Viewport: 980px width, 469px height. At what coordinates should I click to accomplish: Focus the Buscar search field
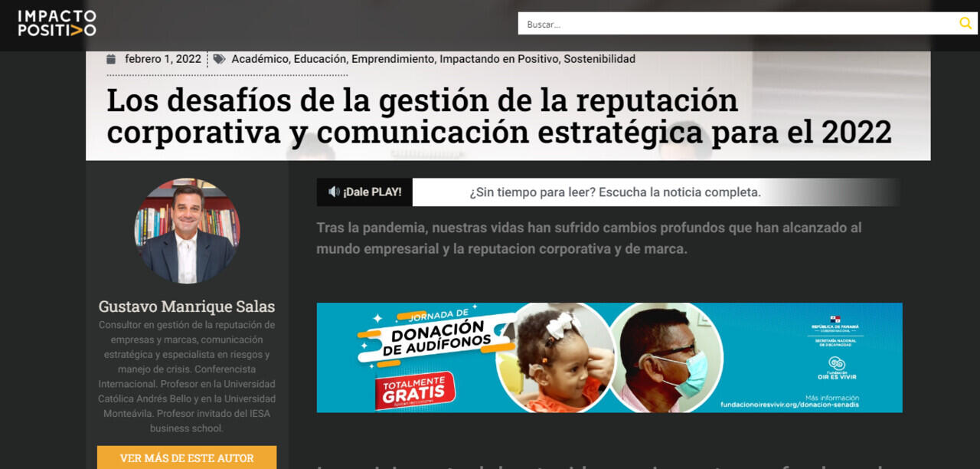[735, 24]
